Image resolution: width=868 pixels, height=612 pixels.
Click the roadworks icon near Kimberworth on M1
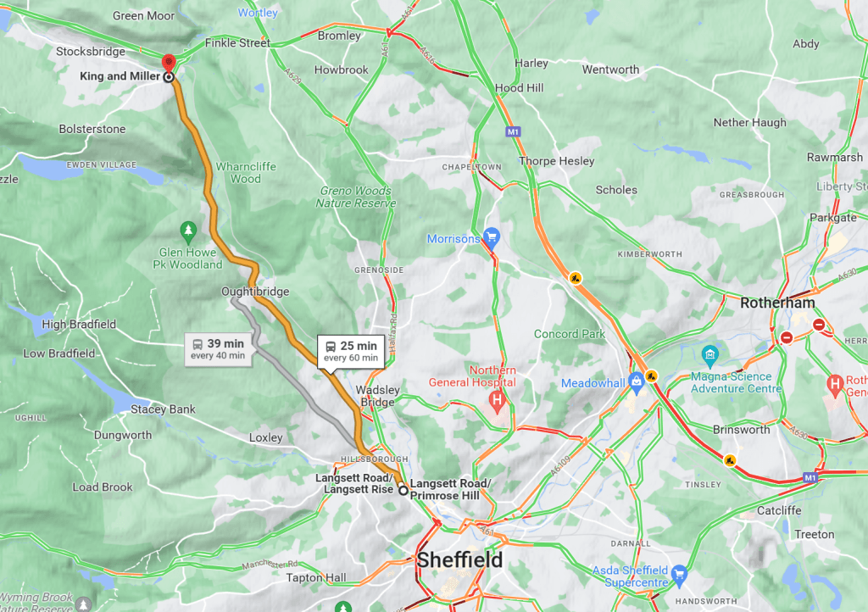tap(576, 278)
